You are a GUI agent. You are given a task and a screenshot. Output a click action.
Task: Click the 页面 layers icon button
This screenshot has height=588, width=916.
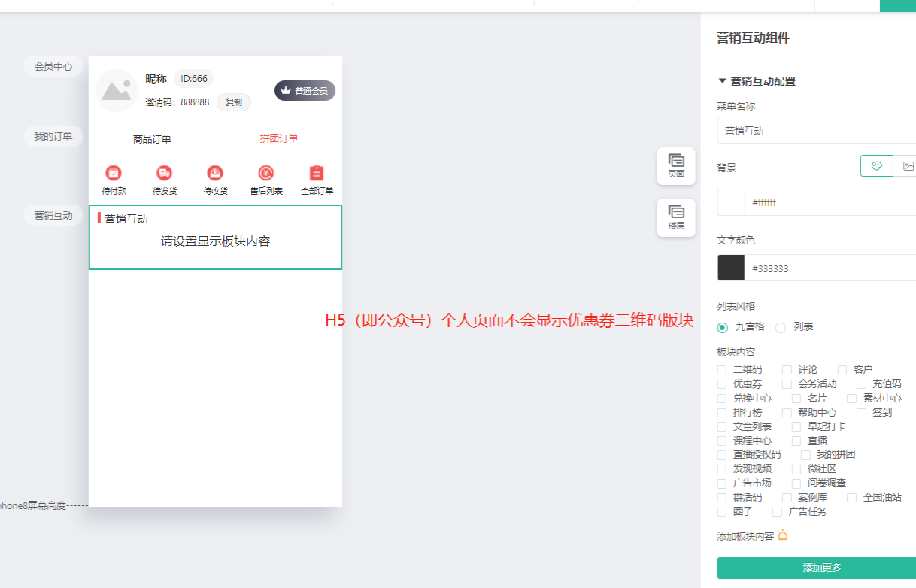(676, 161)
